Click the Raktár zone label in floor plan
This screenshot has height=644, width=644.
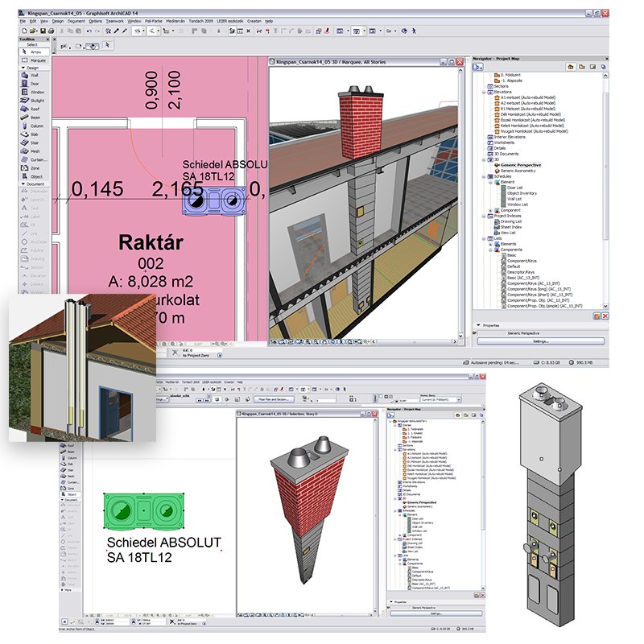[x=151, y=242]
